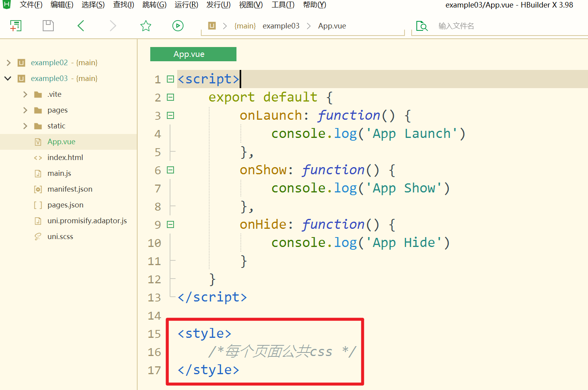The height and width of the screenshot is (390, 588).
Task: Open the 跳转(G) menu
Action: [155, 5]
